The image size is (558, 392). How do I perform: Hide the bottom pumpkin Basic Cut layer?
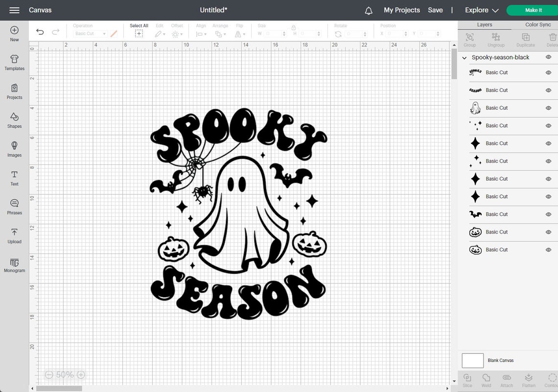[548, 250]
